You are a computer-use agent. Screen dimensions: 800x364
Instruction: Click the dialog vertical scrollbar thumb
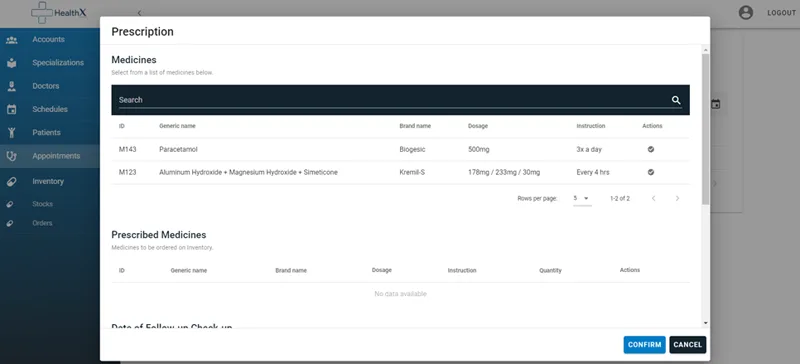(706, 129)
